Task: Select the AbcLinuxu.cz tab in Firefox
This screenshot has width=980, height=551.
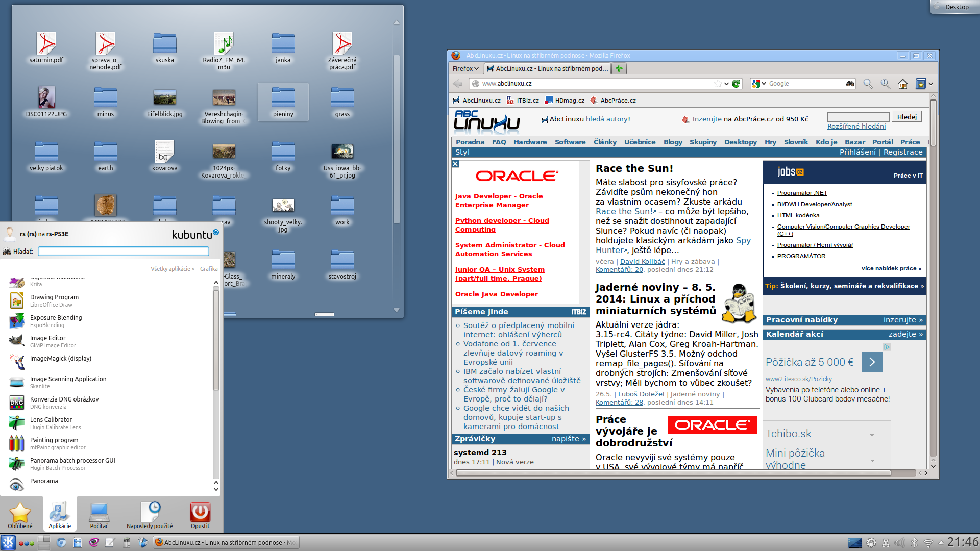Action: tap(547, 68)
